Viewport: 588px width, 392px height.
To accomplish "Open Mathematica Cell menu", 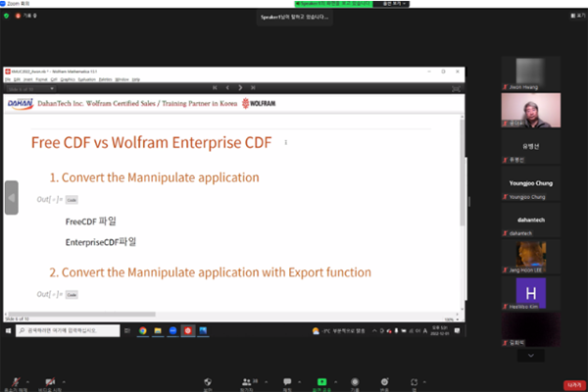I will pos(54,79).
